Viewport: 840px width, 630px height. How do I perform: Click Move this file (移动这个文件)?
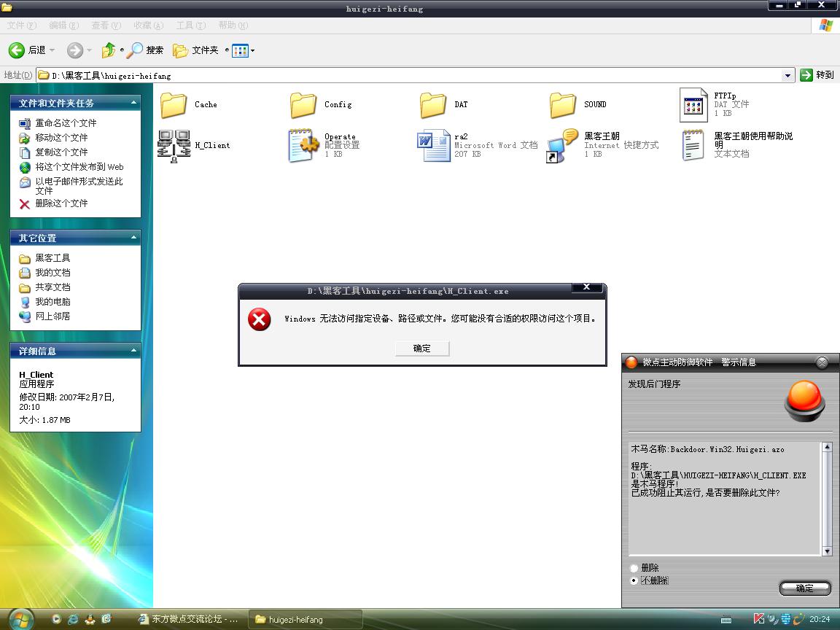click(x=53, y=138)
